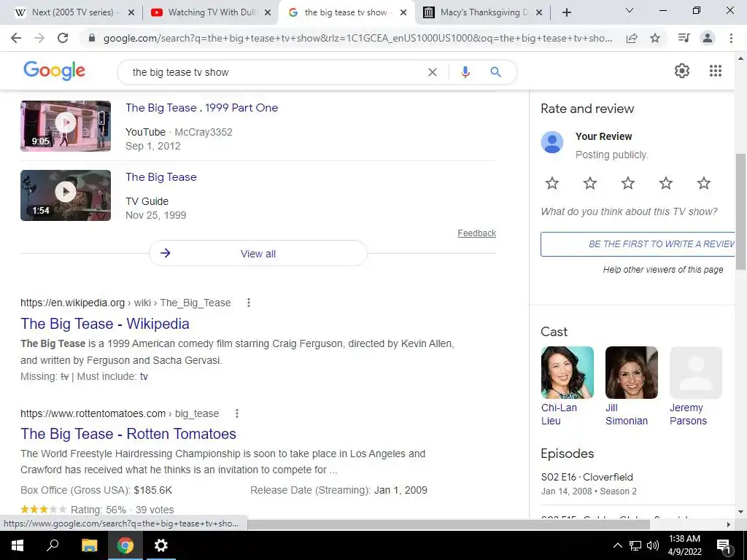Rate four stars
Image resolution: width=747 pixels, height=560 pixels.
click(x=665, y=183)
